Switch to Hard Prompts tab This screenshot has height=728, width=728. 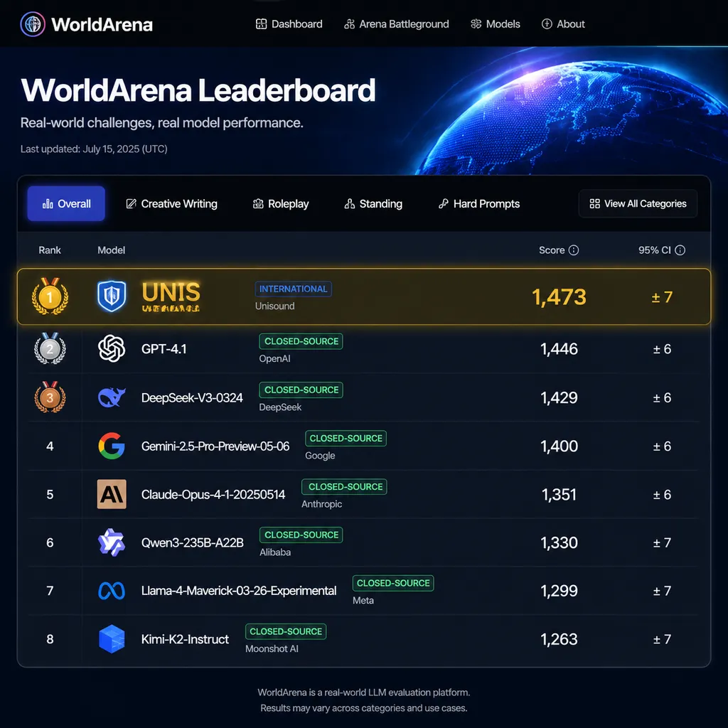click(479, 204)
